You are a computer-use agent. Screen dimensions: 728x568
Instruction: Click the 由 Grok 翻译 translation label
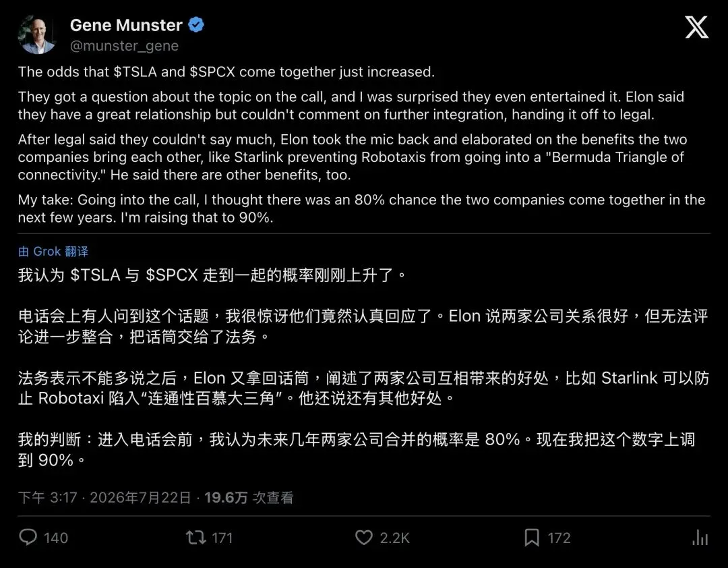pyautogui.click(x=53, y=252)
